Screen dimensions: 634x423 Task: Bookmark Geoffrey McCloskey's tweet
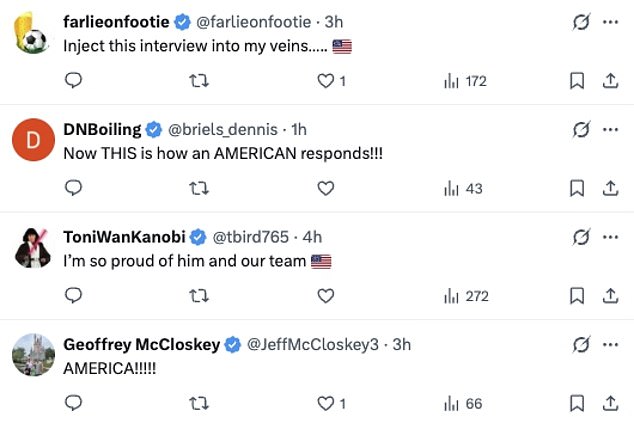pyautogui.click(x=576, y=403)
